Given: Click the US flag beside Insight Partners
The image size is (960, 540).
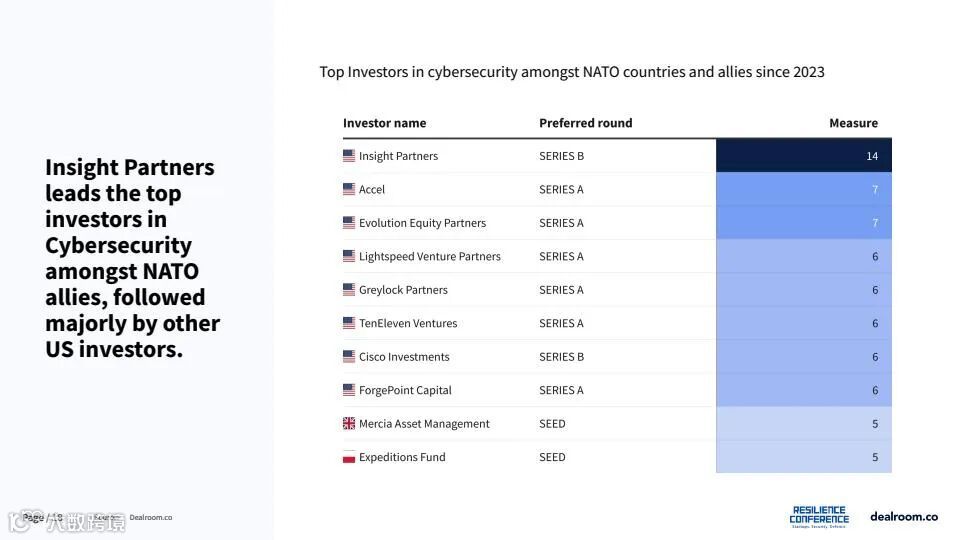Looking at the screenshot, I should click(349, 156).
